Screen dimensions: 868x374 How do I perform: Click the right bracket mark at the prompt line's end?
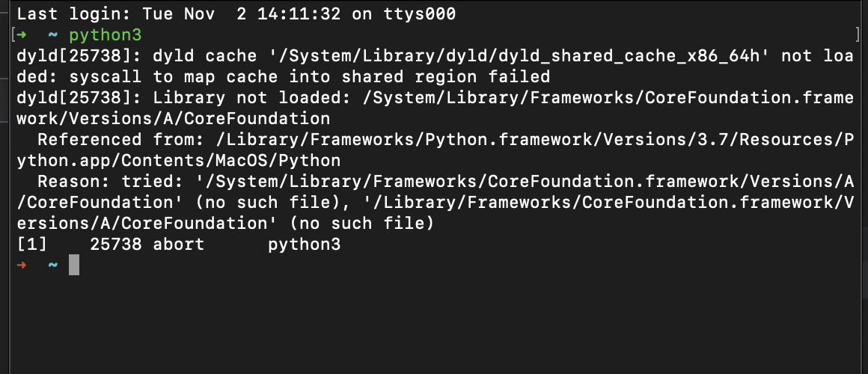pyautogui.click(x=856, y=35)
